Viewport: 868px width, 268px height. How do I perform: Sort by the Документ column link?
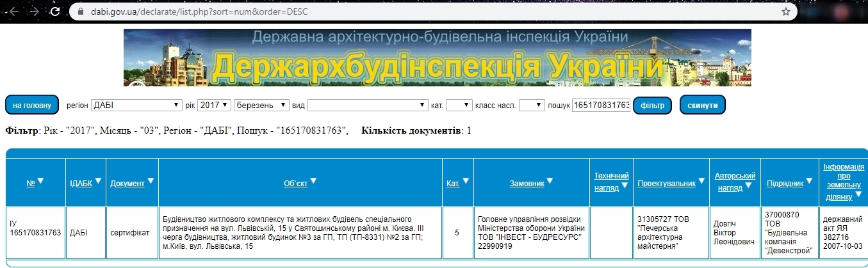[x=127, y=184]
